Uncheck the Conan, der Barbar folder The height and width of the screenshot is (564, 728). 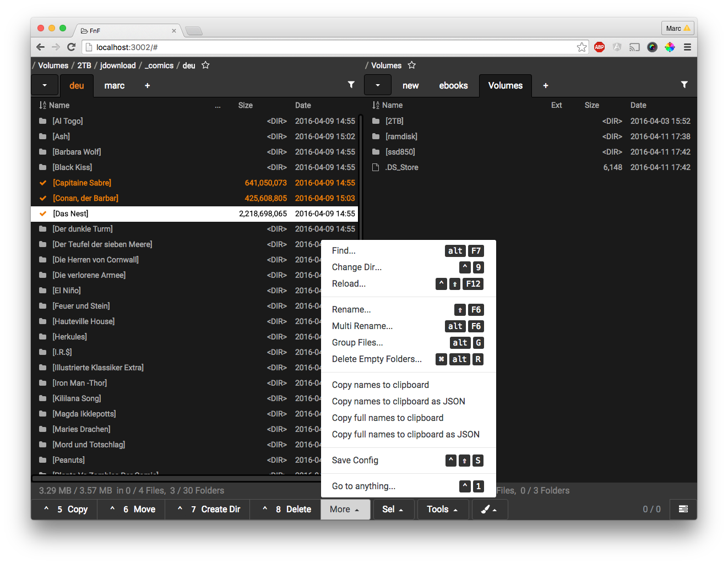pos(43,198)
